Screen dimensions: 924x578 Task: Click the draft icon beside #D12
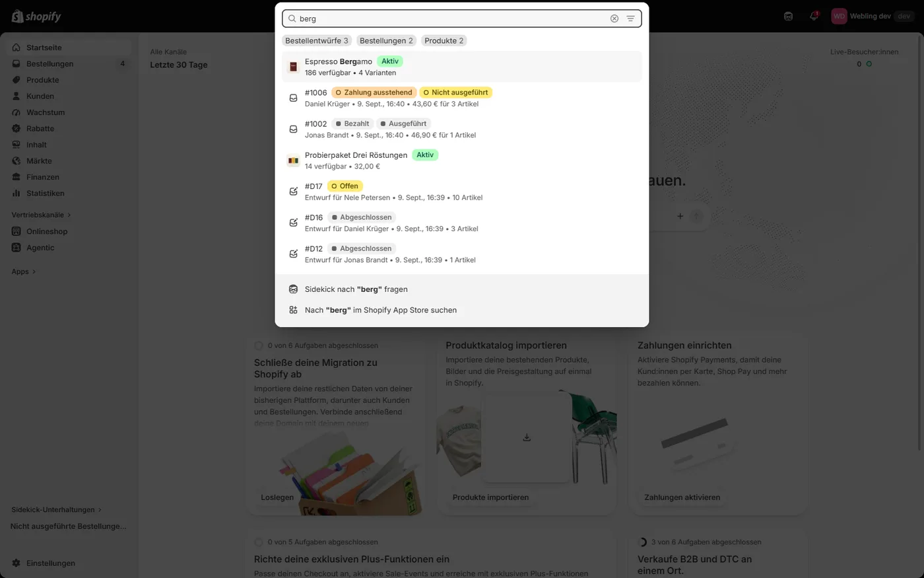[x=294, y=254]
